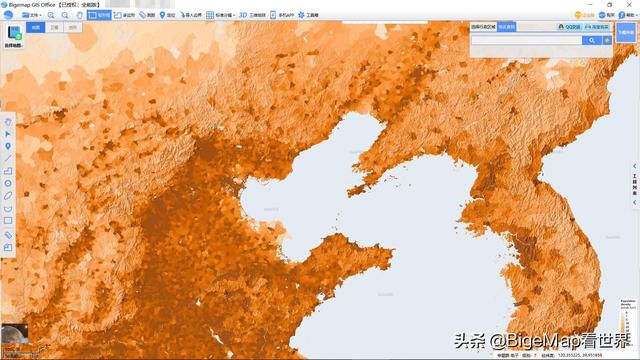This screenshot has height=360, width=640.
Task: Select the marker pin tool in left sidebar
Action: pos(8,146)
